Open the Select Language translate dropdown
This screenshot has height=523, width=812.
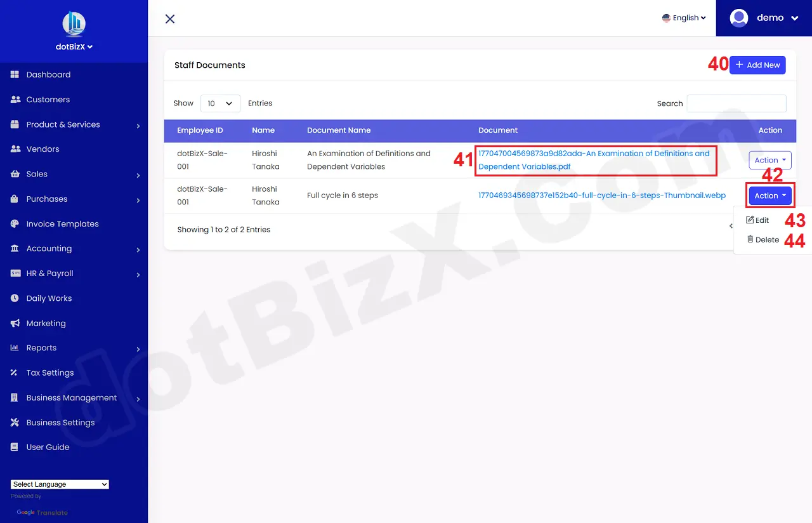click(x=59, y=484)
